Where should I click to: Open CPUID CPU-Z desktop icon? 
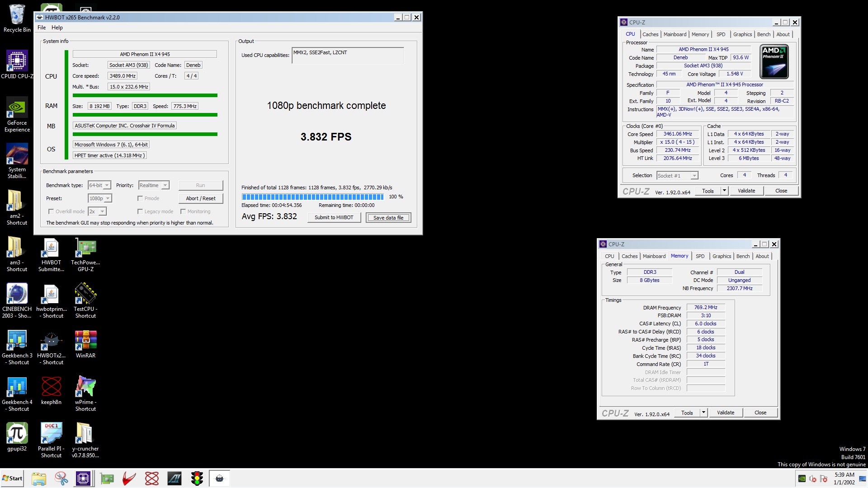[17, 65]
